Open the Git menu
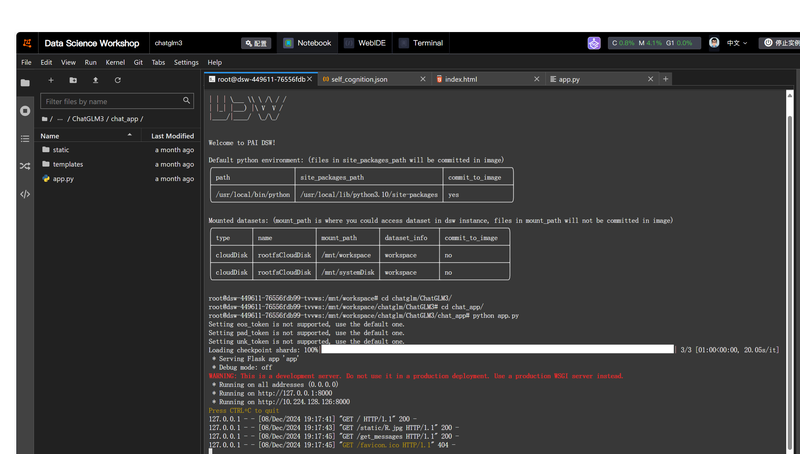Screen dimensions: 800x454 tap(138, 62)
